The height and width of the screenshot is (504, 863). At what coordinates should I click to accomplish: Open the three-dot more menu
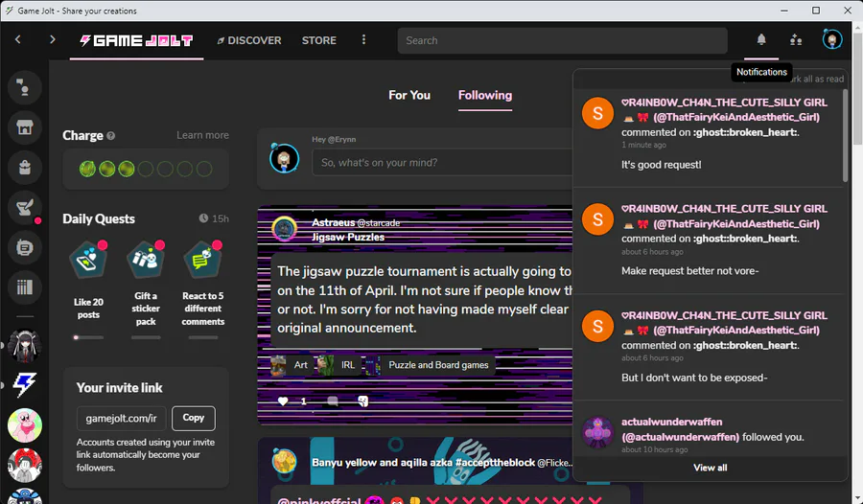click(x=363, y=39)
